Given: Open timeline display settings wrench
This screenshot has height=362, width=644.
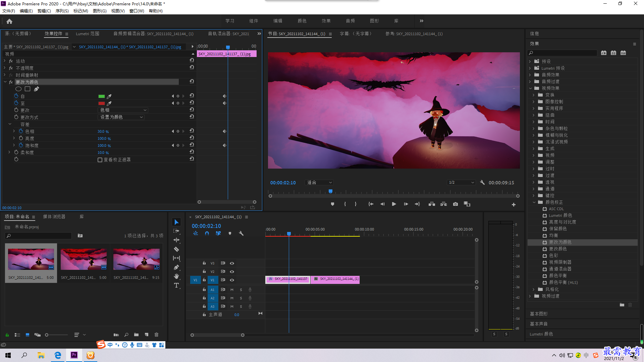Looking at the screenshot, I should 241,233.
